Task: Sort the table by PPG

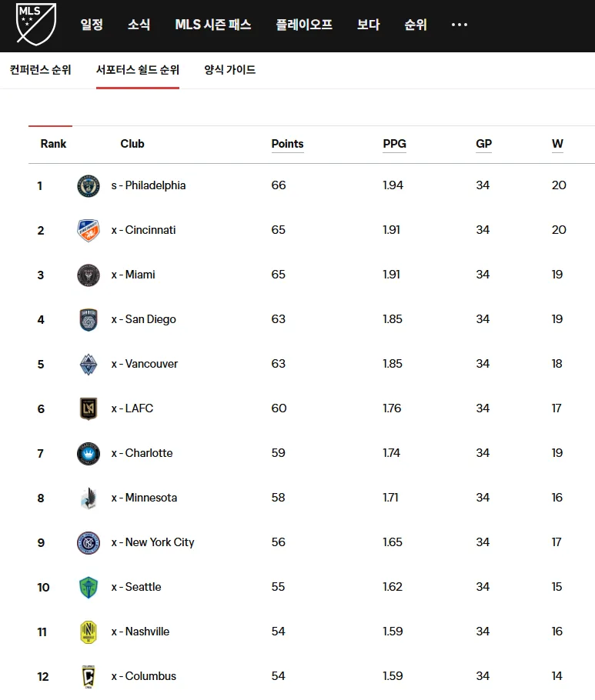Action: point(394,144)
